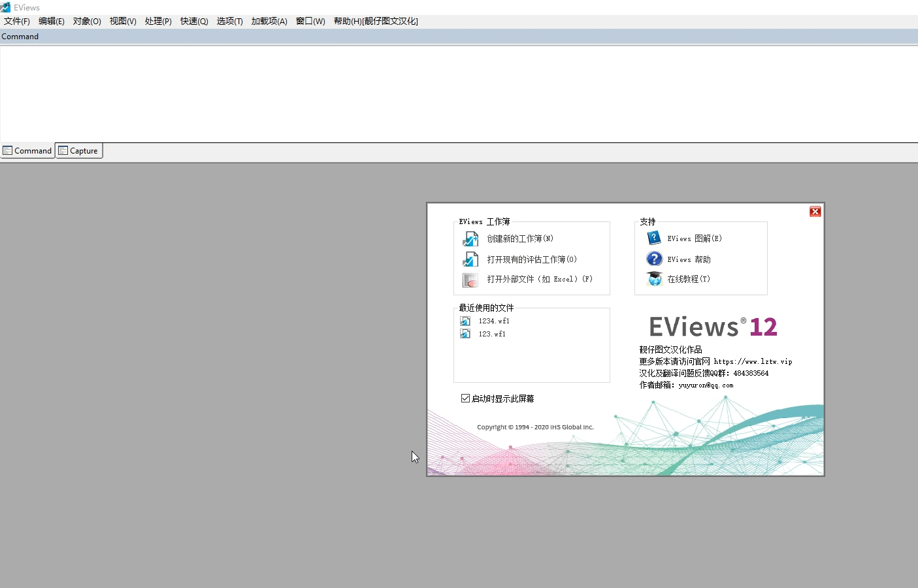Screen dimensions: 918x588
Task: Click the QQ group number 484383564
Action: (751, 373)
